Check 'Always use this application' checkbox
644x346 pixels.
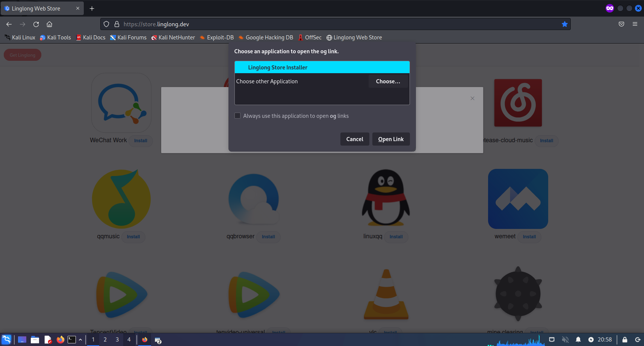click(237, 116)
